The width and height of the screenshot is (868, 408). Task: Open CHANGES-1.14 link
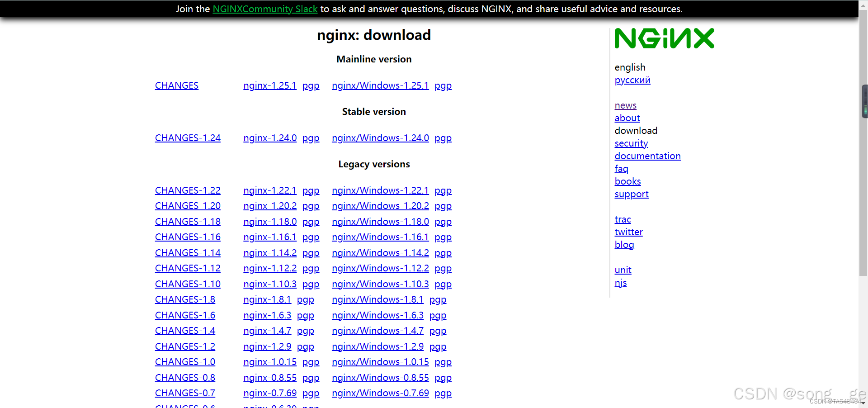tap(188, 253)
